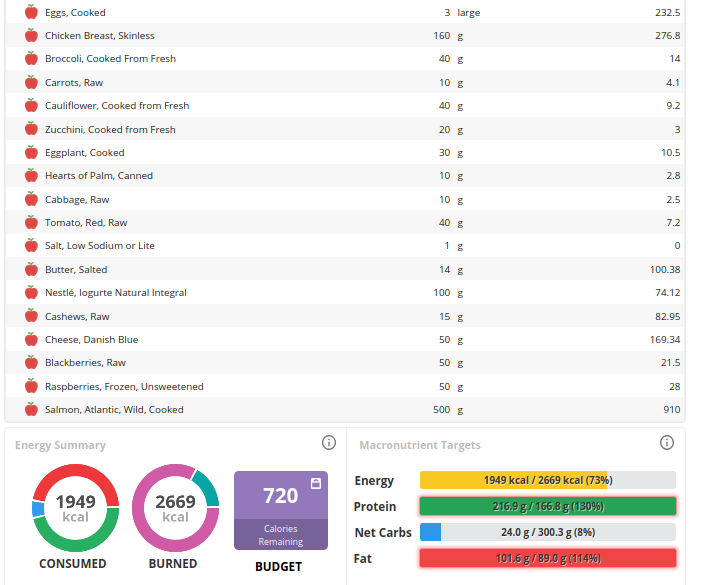This screenshot has height=585, width=701.
Task: Open Energy Summary info icon
Action: (x=329, y=442)
